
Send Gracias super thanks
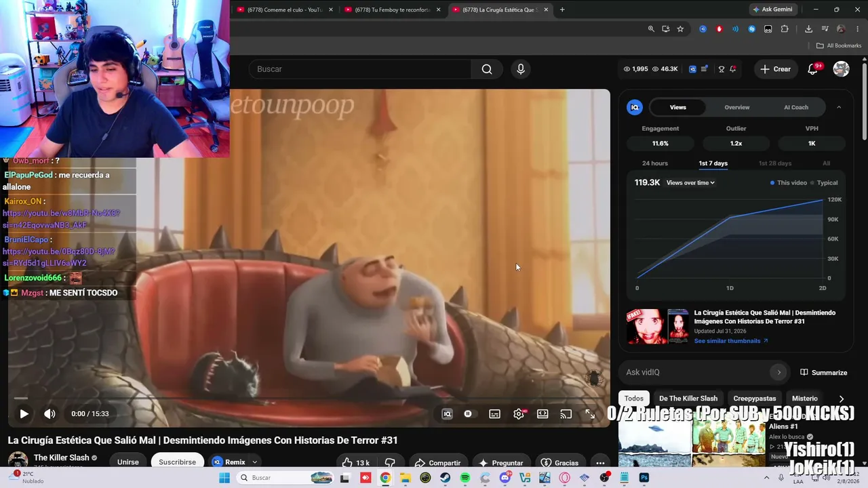560,463
